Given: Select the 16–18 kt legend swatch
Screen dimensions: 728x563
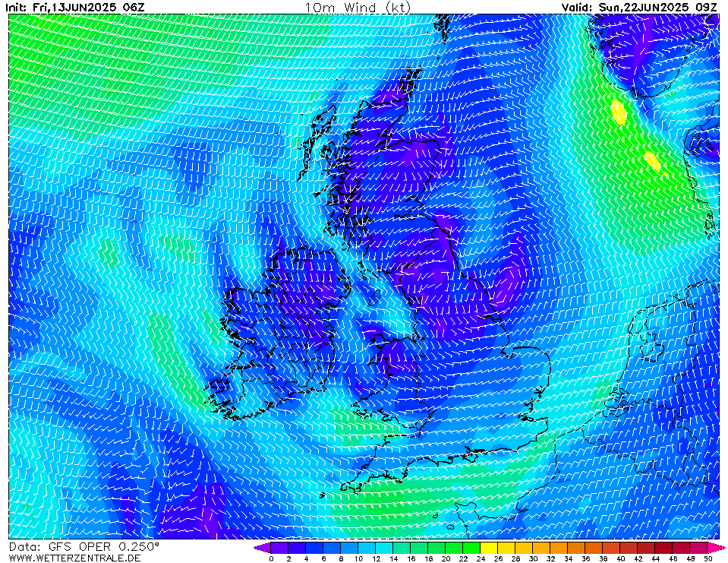Looking at the screenshot, I should pyautogui.click(x=419, y=548).
